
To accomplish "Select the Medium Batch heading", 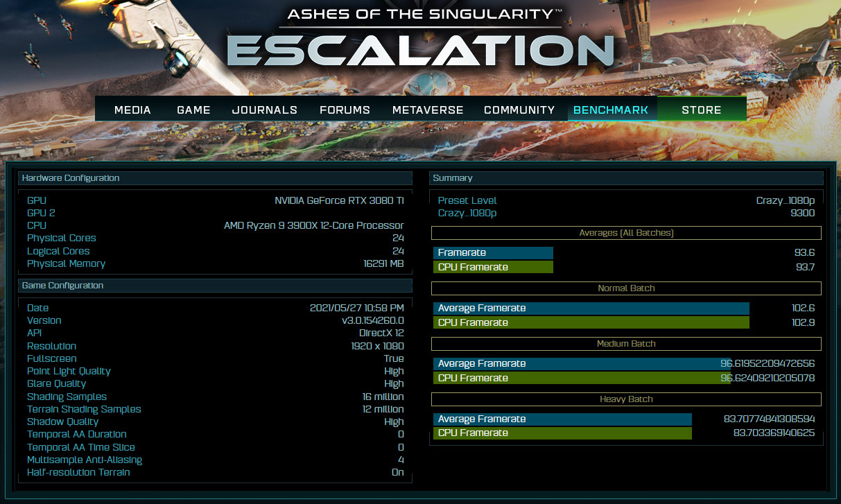I will (626, 344).
